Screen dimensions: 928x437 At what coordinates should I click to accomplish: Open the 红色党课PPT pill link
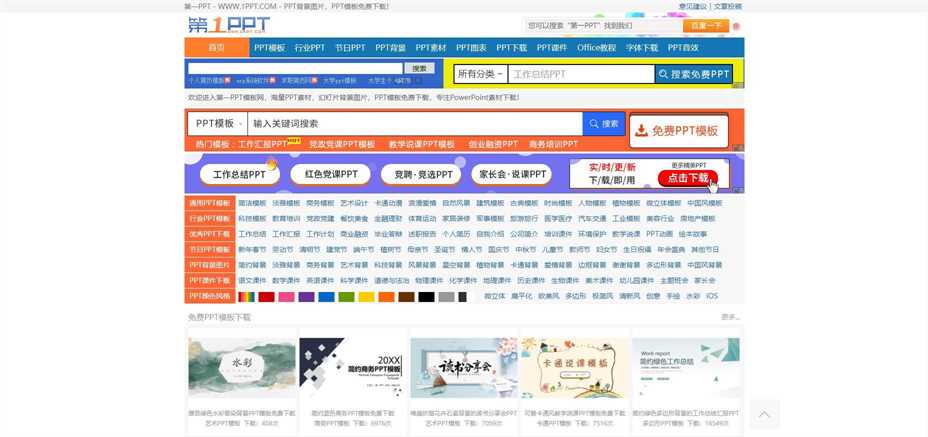tap(330, 174)
